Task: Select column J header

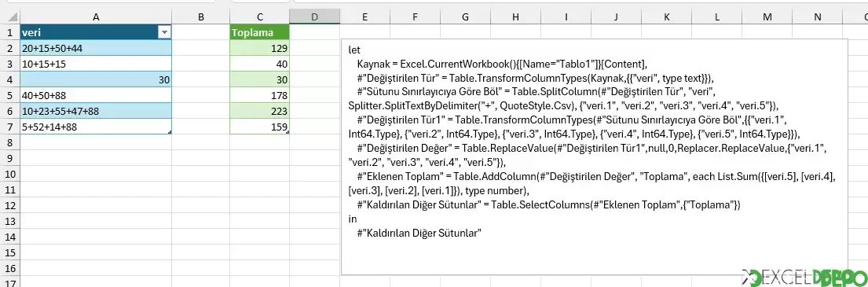Action: pos(617,17)
